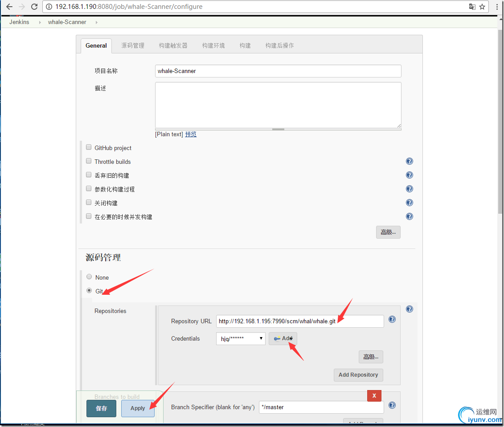504x427 pixels.
Task: Open help for 在必要的时候并发构建
Action: point(410,216)
